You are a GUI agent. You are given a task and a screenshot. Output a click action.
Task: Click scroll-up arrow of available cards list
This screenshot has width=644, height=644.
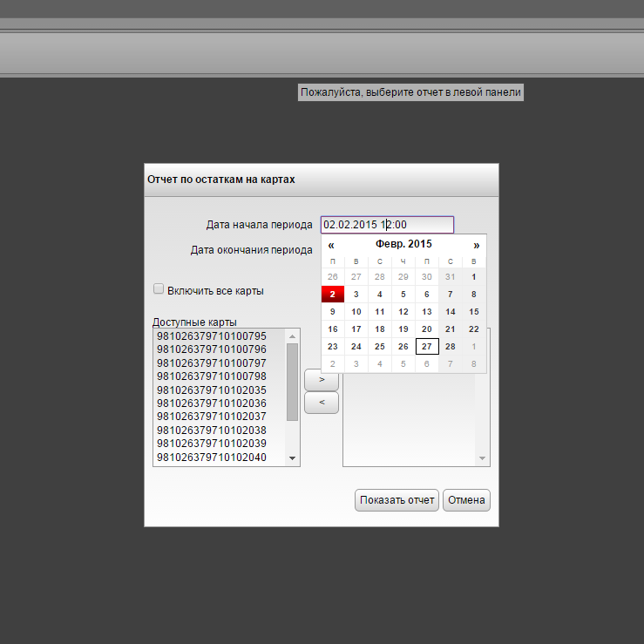click(293, 336)
